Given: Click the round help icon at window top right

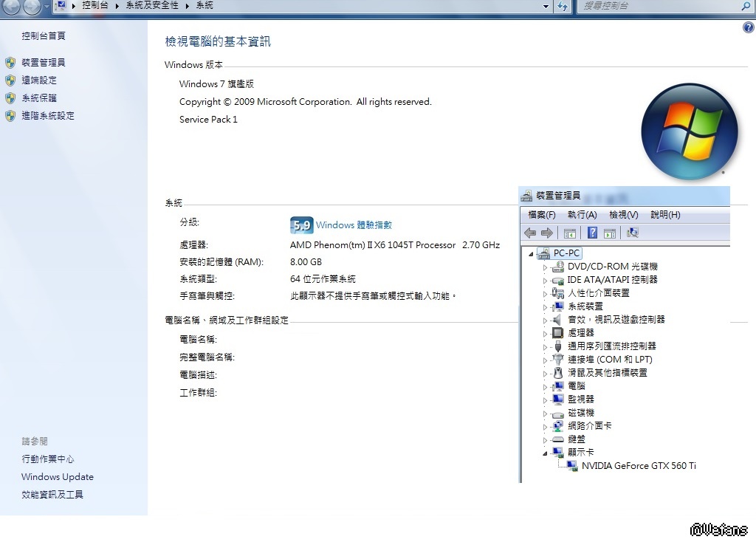Looking at the screenshot, I should point(748,28).
